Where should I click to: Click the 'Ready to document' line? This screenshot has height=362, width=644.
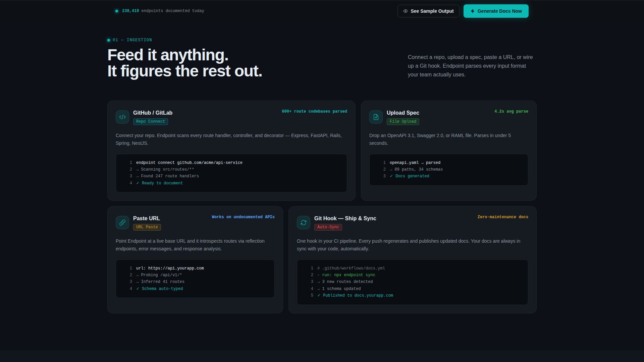pos(160,183)
